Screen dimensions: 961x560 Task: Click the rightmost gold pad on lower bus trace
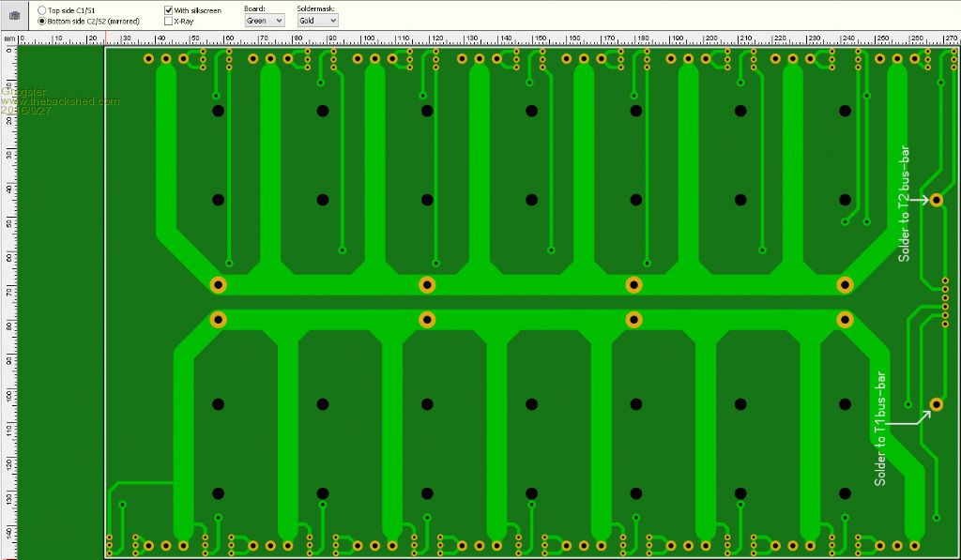click(x=845, y=320)
